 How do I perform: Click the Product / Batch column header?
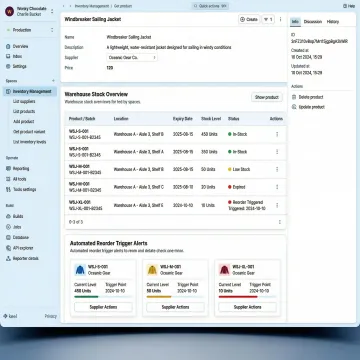[82, 119]
